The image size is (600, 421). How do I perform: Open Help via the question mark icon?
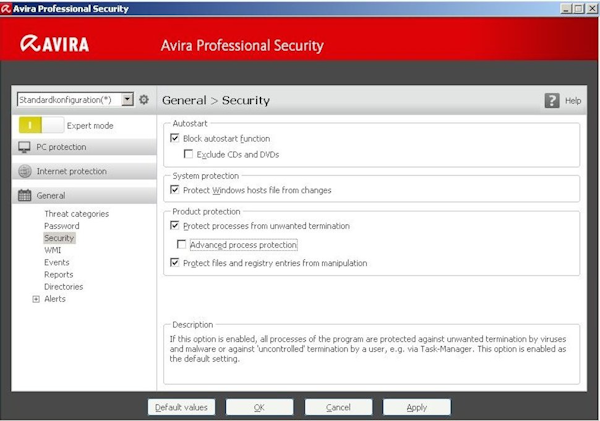pos(551,101)
